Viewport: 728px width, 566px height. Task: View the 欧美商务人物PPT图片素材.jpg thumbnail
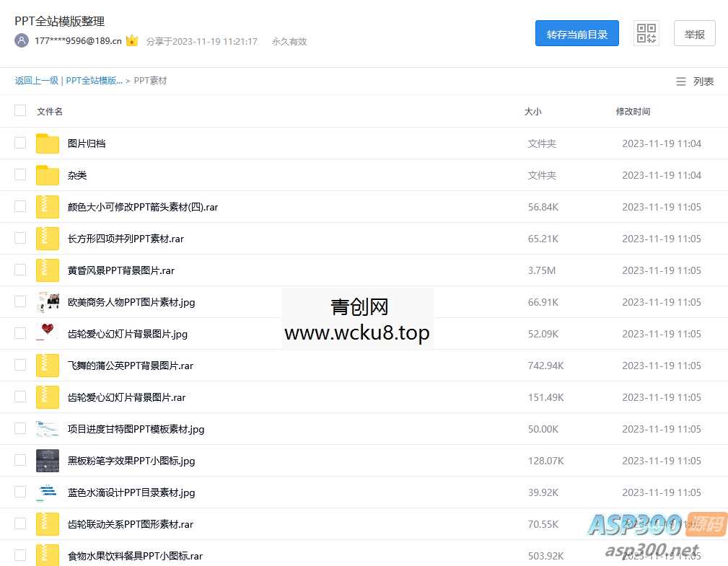(47, 301)
